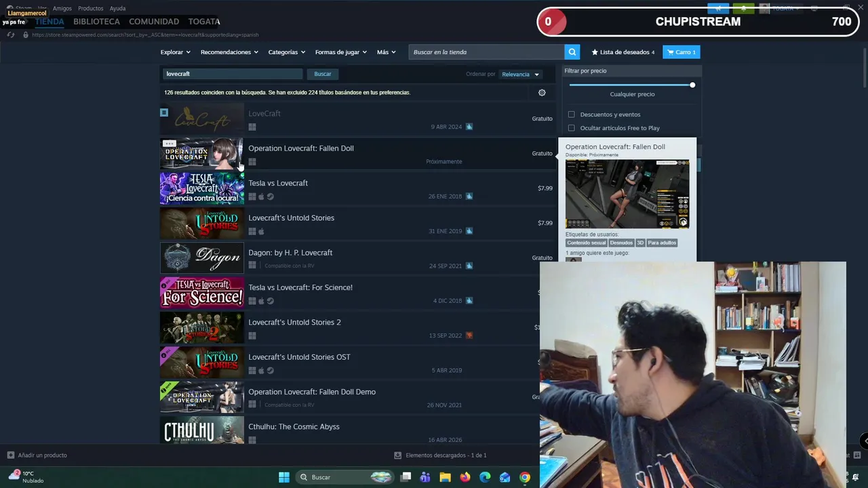Click the Steam Deck icon beside 4 DIC 2018
This screenshot has width=868, height=488.
pos(469,300)
